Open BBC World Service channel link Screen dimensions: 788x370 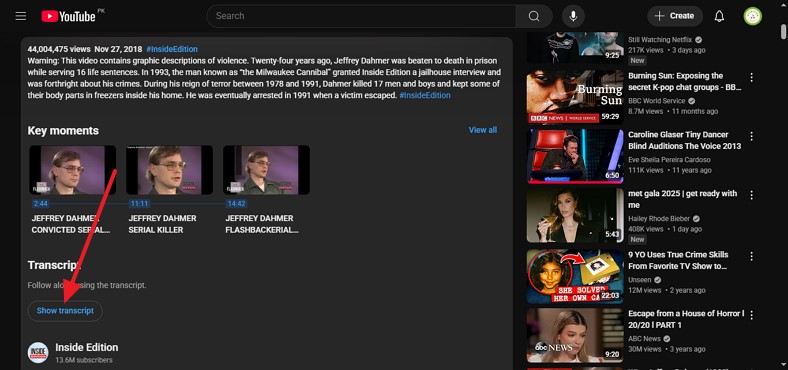[656, 101]
